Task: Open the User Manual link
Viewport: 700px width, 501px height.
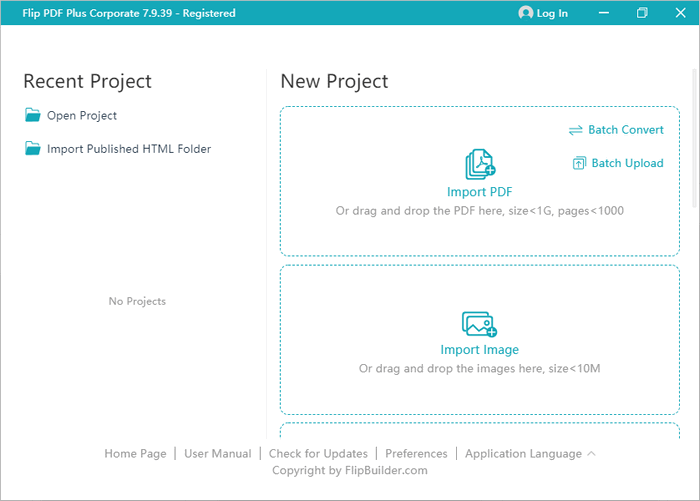Action: coord(218,454)
